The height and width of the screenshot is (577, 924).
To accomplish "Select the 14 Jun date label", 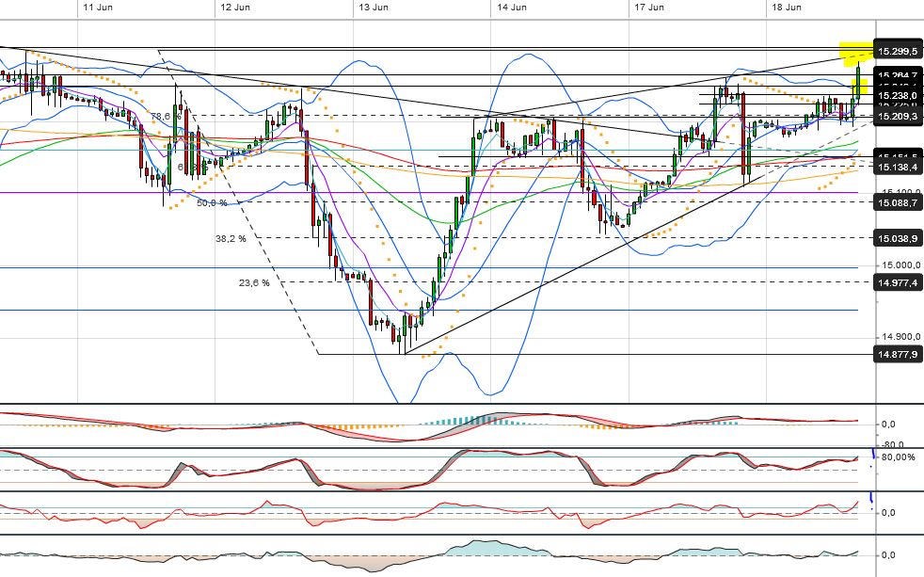I will tap(512, 8).
